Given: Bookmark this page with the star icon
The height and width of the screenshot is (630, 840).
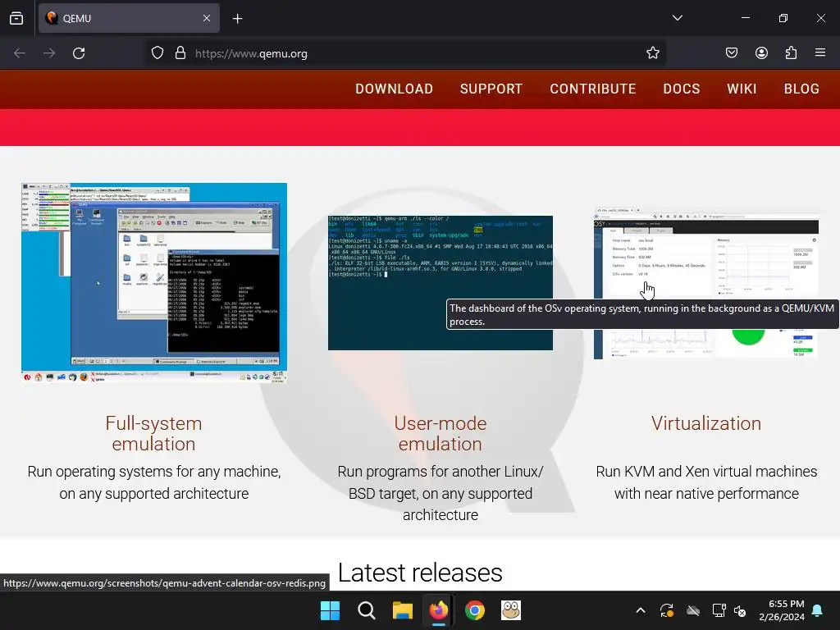Looking at the screenshot, I should pyautogui.click(x=652, y=53).
